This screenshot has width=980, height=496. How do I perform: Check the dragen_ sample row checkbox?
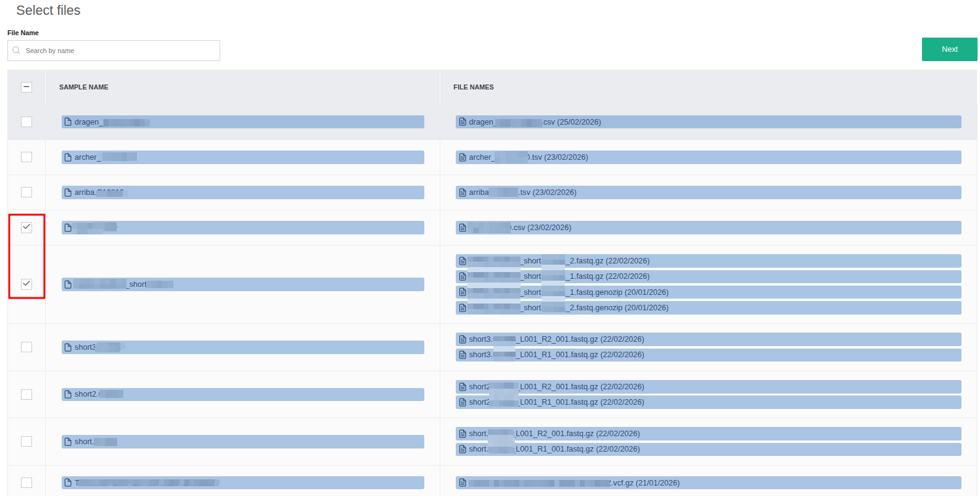(27, 122)
